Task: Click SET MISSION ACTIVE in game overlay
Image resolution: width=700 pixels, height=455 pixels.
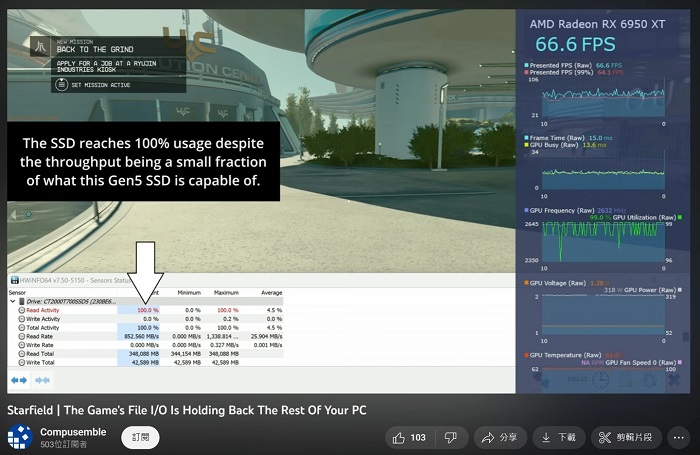Action: (x=100, y=85)
